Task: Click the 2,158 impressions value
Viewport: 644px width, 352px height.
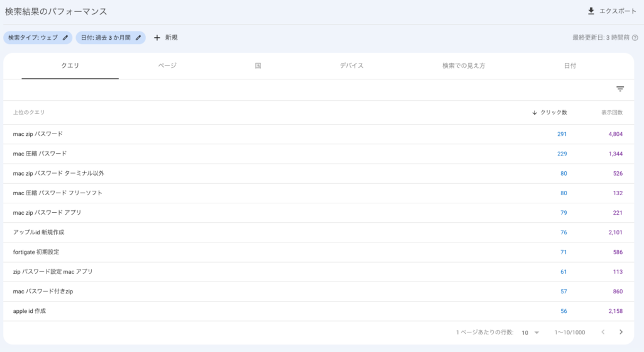Action: pyautogui.click(x=616, y=311)
